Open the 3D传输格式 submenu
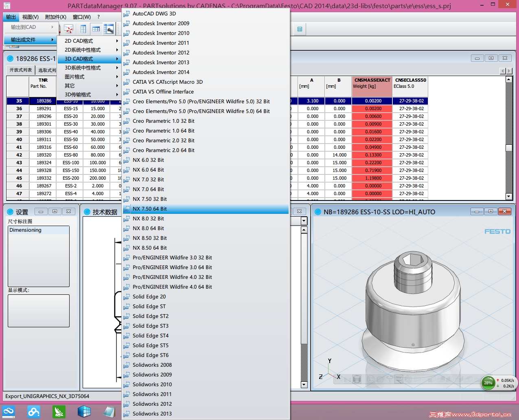Image resolution: width=519 pixels, height=420 pixels. [89, 94]
